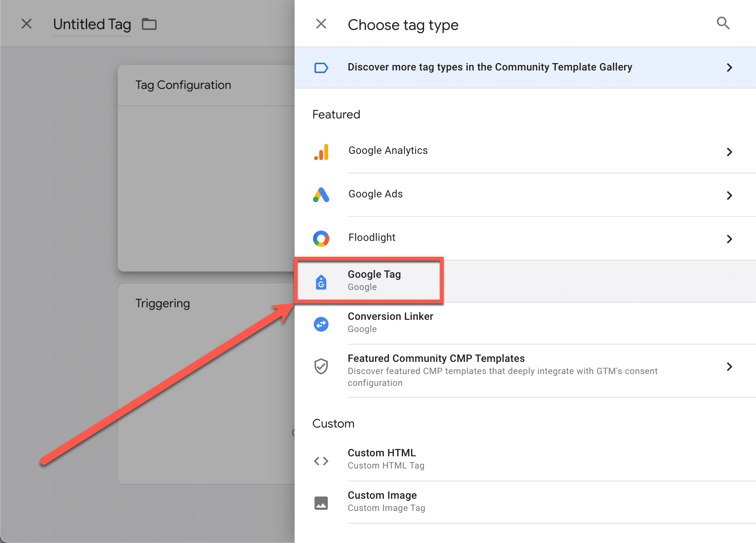This screenshot has height=543, width=756.
Task: Click the Custom section heading
Action: [x=333, y=423]
